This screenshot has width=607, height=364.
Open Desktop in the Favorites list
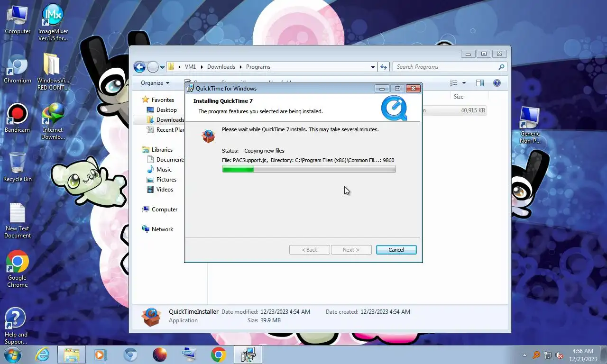[x=166, y=110]
